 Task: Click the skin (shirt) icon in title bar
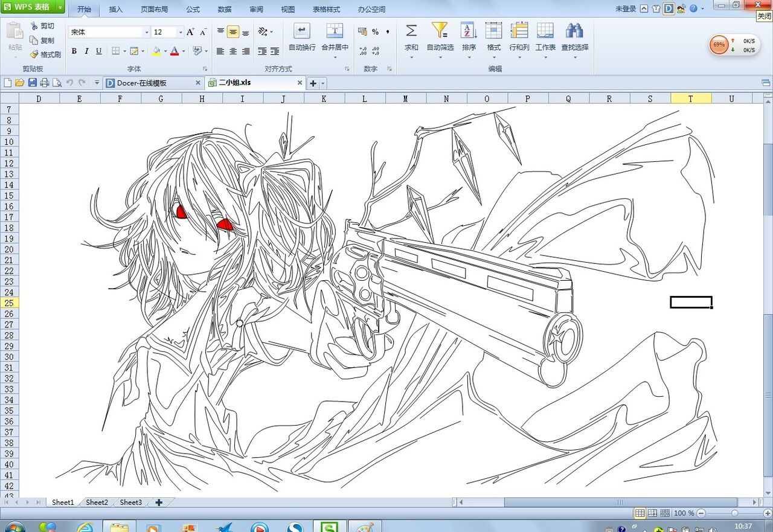[x=656, y=9]
